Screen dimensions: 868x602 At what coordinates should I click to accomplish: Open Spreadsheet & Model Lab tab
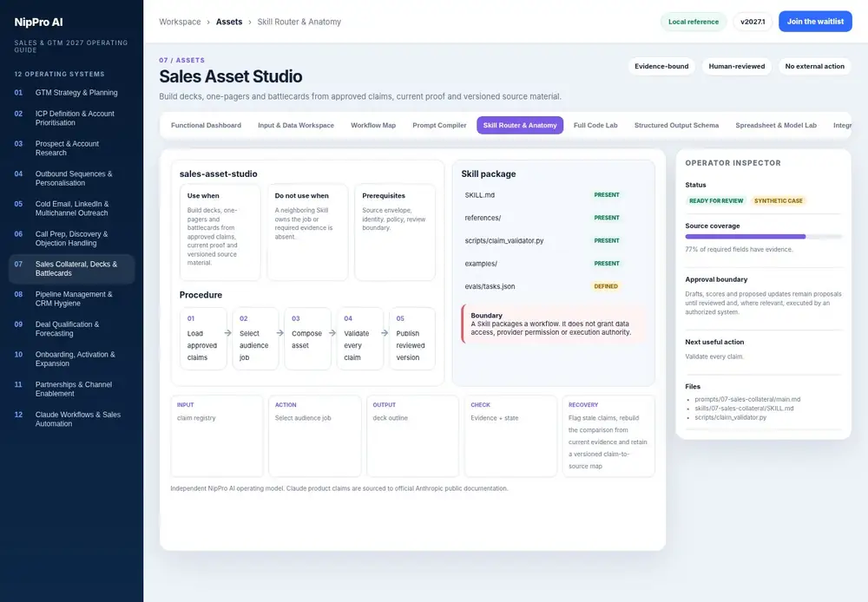click(x=775, y=126)
